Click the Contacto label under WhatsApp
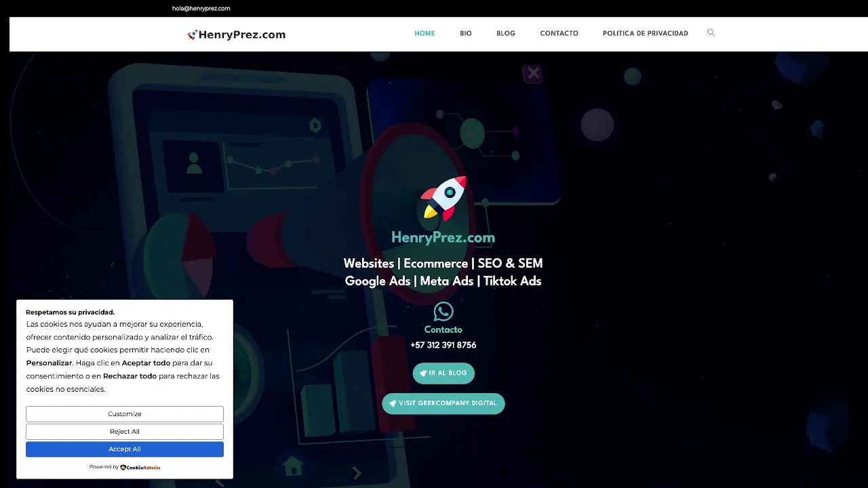The width and height of the screenshot is (868, 488). click(x=443, y=330)
